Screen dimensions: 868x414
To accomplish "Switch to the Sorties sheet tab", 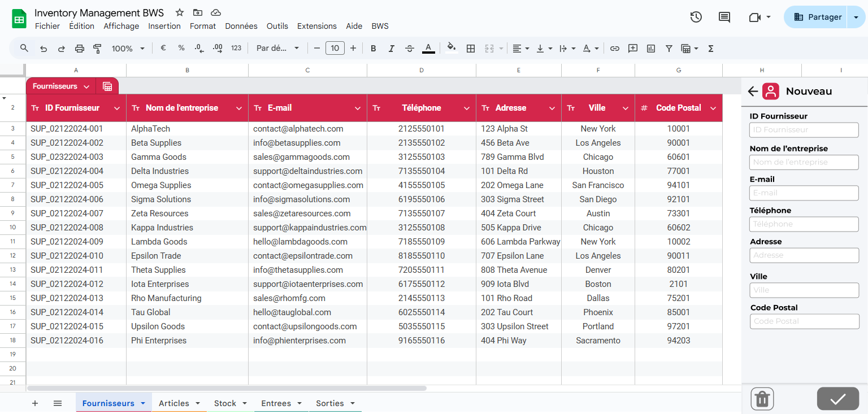I will pyautogui.click(x=330, y=403).
